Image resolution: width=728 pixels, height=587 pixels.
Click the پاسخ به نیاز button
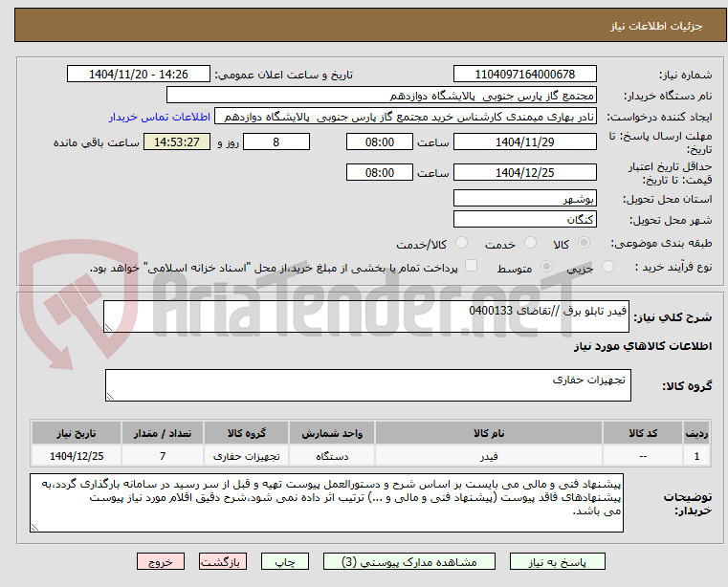[557, 561]
